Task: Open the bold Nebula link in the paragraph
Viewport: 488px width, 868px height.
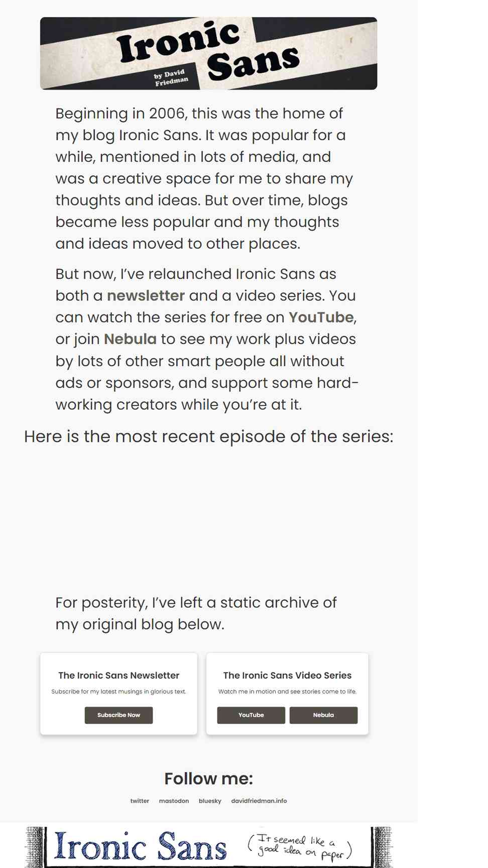Action: pos(130,339)
